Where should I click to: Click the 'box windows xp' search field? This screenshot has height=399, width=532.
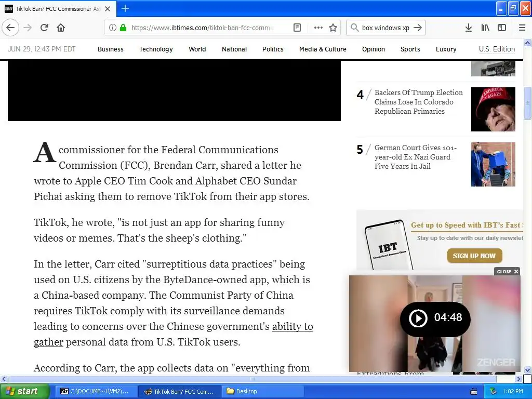coord(385,28)
